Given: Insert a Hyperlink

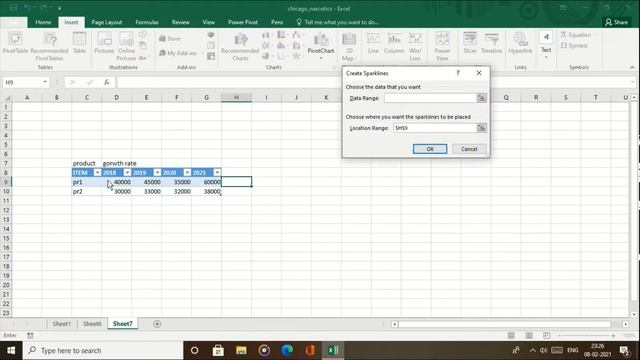Looking at the screenshot, I should 520,43.
